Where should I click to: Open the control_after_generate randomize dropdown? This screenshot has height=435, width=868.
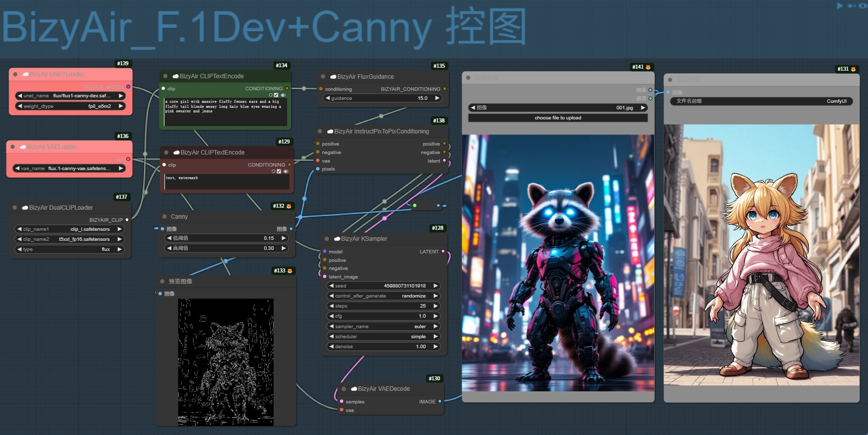click(x=383, y=296)
